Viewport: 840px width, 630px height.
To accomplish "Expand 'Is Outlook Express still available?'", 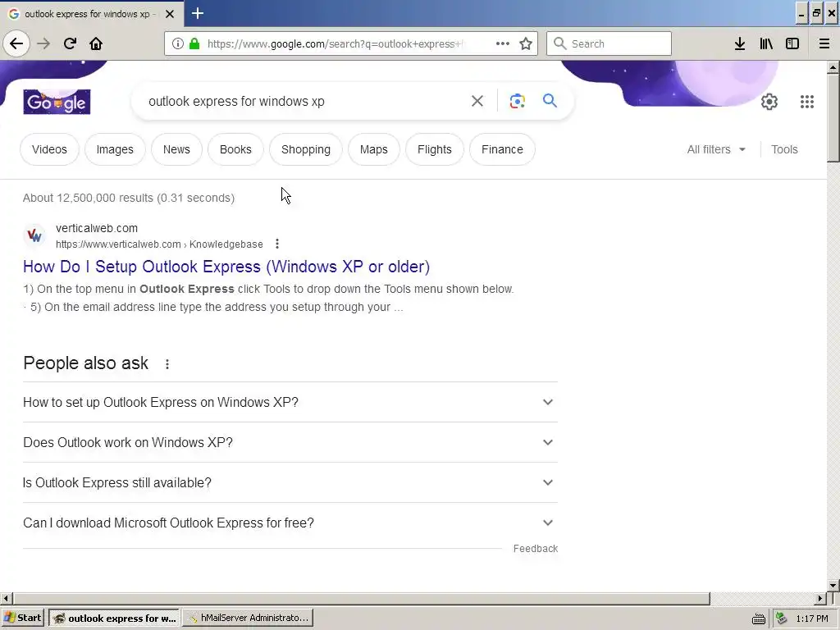I will click(x=290, y=482).
